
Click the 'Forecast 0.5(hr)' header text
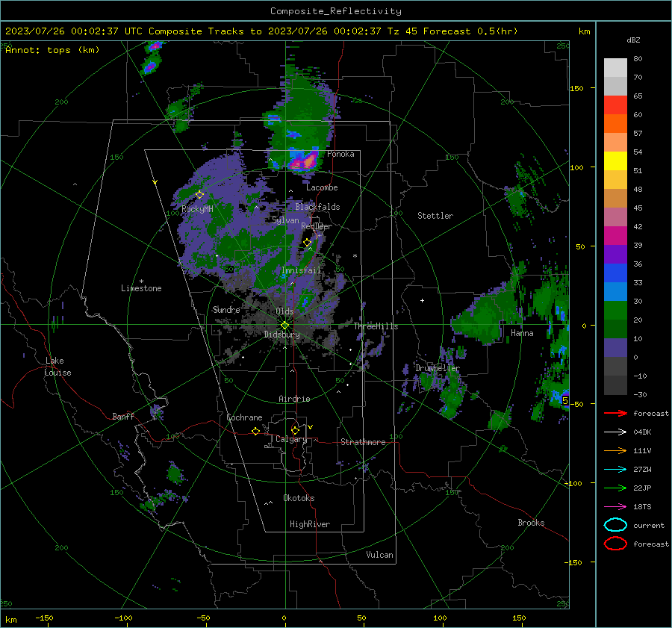click(470, 31)
